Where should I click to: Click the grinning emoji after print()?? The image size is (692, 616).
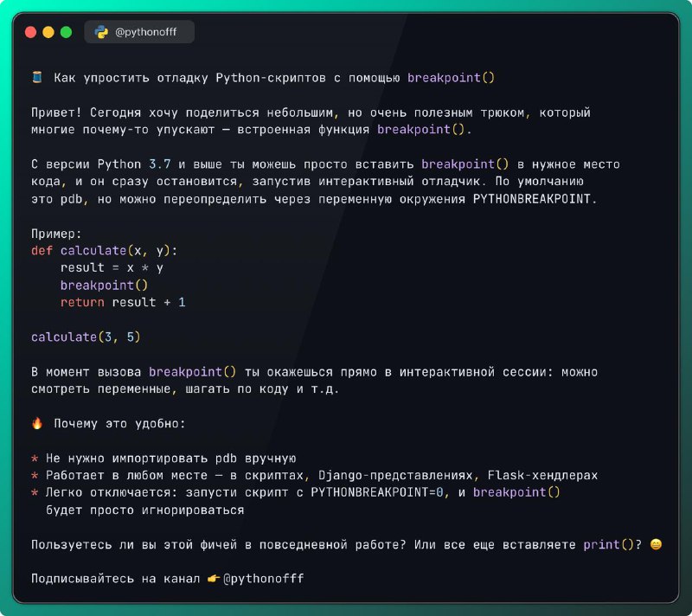point(656,544)
